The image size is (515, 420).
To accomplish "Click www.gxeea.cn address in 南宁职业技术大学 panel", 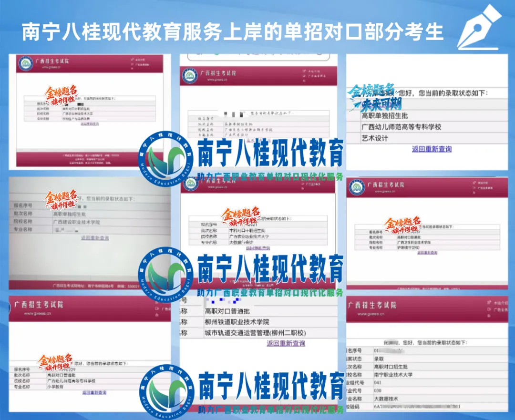I will (x=371, y=314).
